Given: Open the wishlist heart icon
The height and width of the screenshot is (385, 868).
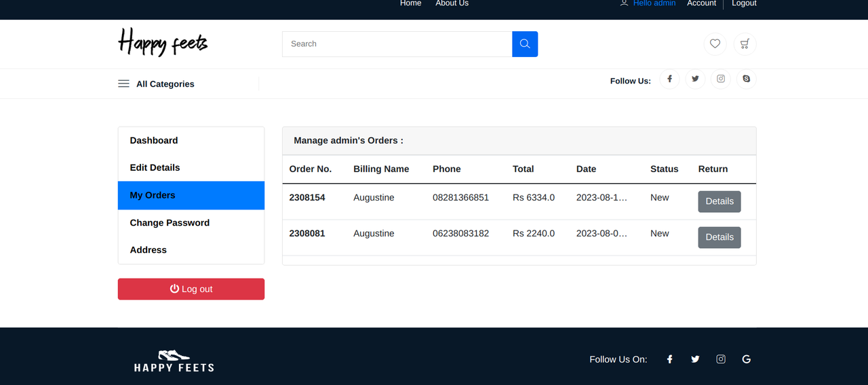Looking at the screenshot, I should pos(715,44).
